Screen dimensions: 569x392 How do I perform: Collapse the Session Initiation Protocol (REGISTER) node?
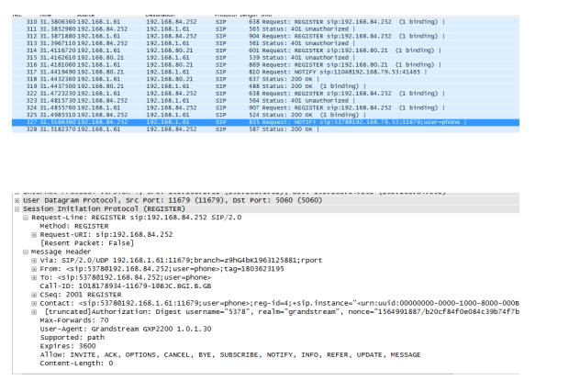click(17, 209)
